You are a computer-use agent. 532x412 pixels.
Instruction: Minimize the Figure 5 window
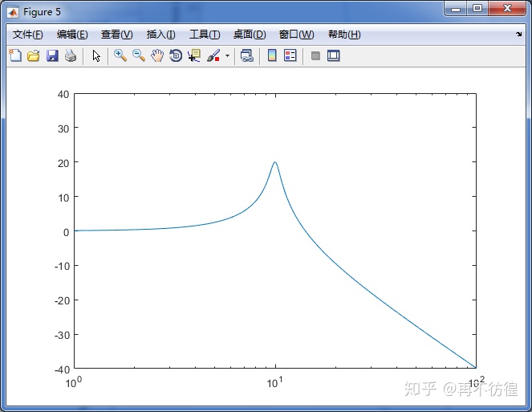(456, 8)
